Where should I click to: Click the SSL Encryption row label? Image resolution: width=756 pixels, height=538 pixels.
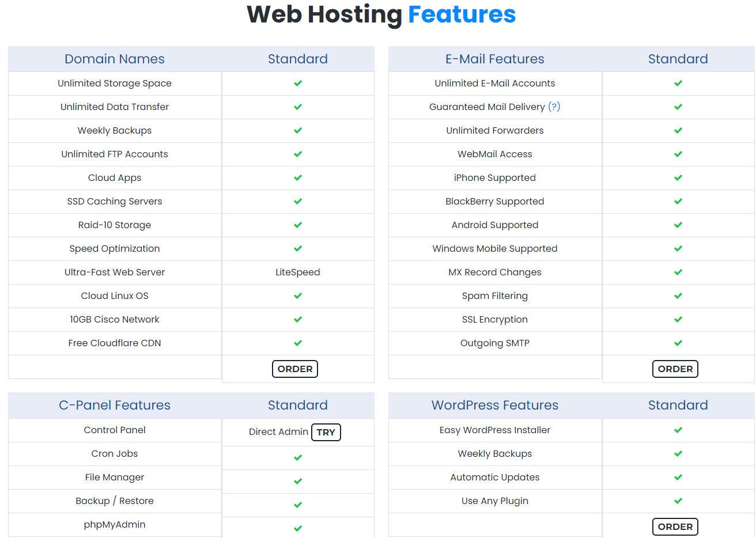pyautogui.click(x=494, y=320)
